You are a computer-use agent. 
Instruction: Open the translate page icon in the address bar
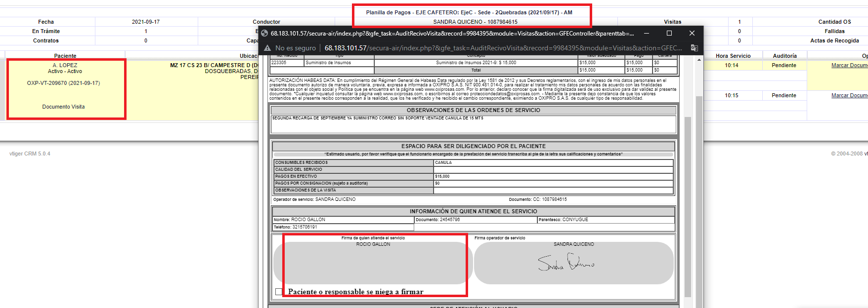[694, 48]
